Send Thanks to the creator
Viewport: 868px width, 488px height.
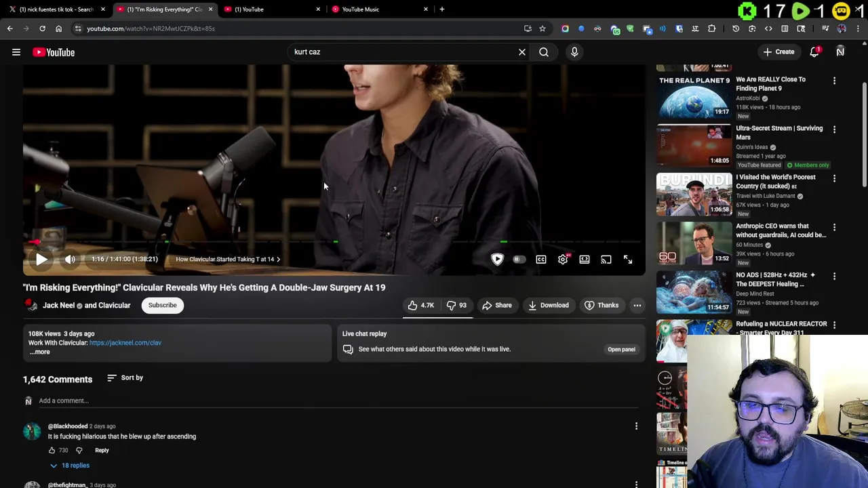pos(601,305)
